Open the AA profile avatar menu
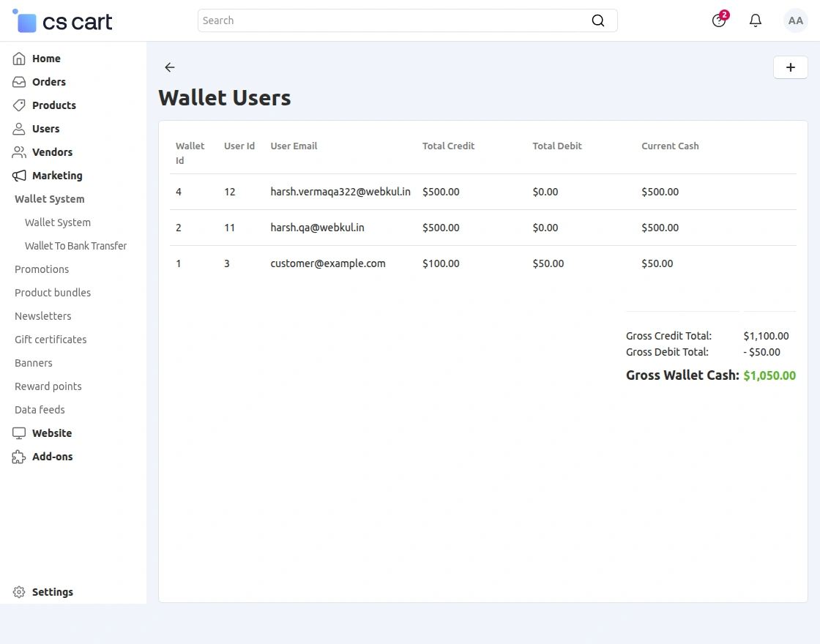820x644 pixels. click(x=795, y=20)
